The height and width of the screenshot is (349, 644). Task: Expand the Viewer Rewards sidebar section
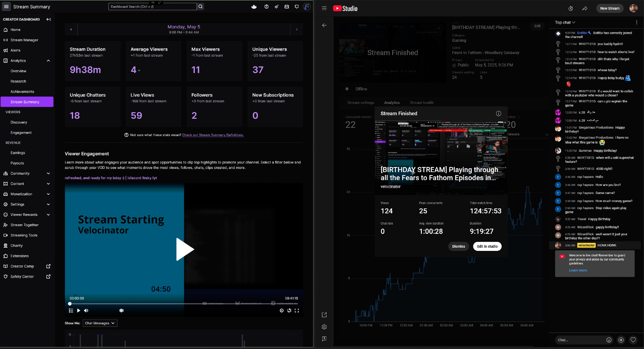pos(48,215)
